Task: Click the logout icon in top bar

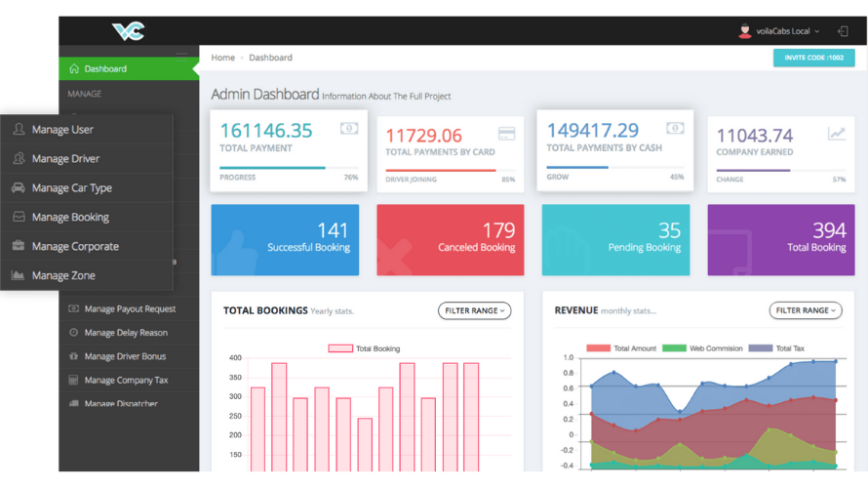Action: pos(843,31)
